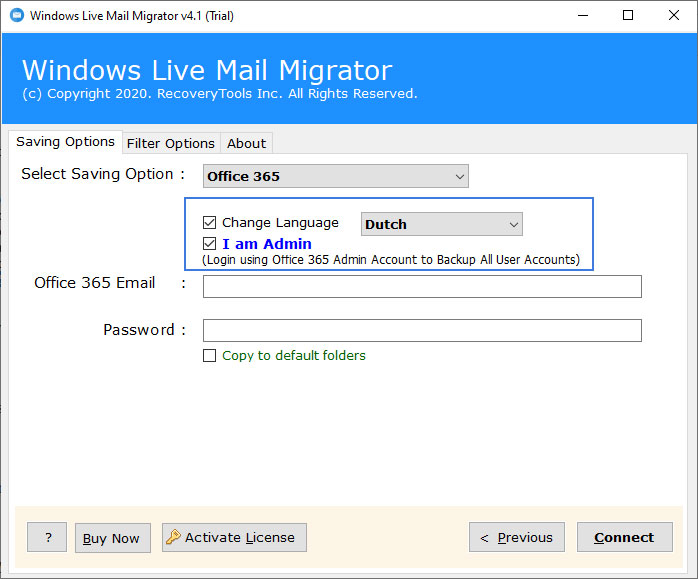Uncheck the Change Language checkbox
The image size is (698, 579).
tap(209, 223)
